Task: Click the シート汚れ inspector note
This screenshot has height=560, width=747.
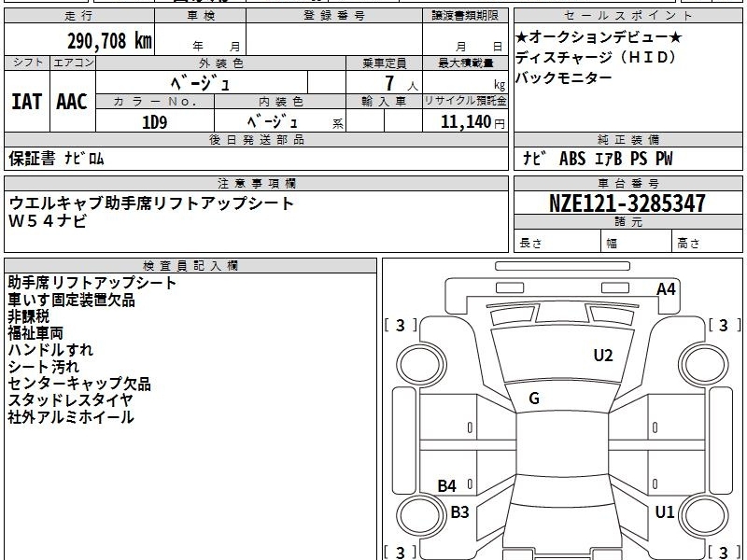Action: pos(43,367)
